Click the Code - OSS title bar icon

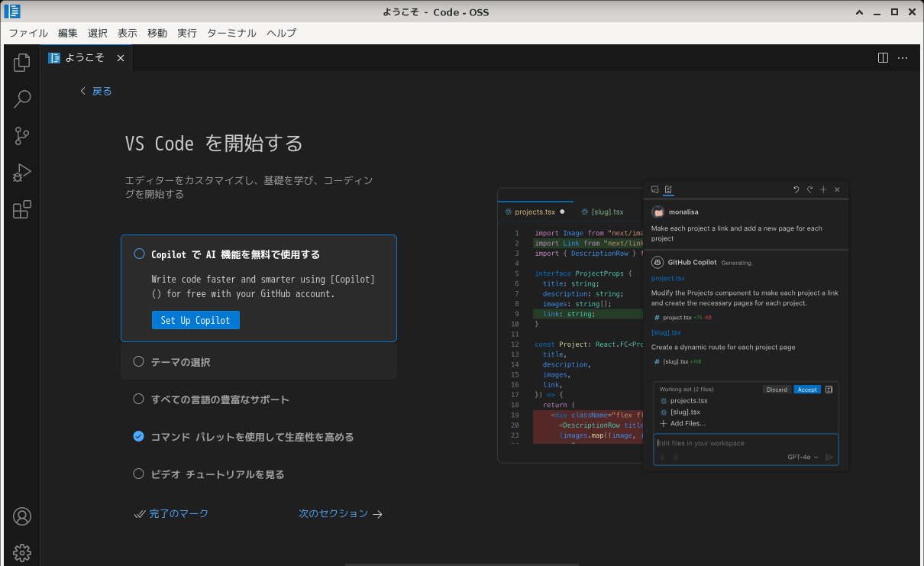[12, 11]
